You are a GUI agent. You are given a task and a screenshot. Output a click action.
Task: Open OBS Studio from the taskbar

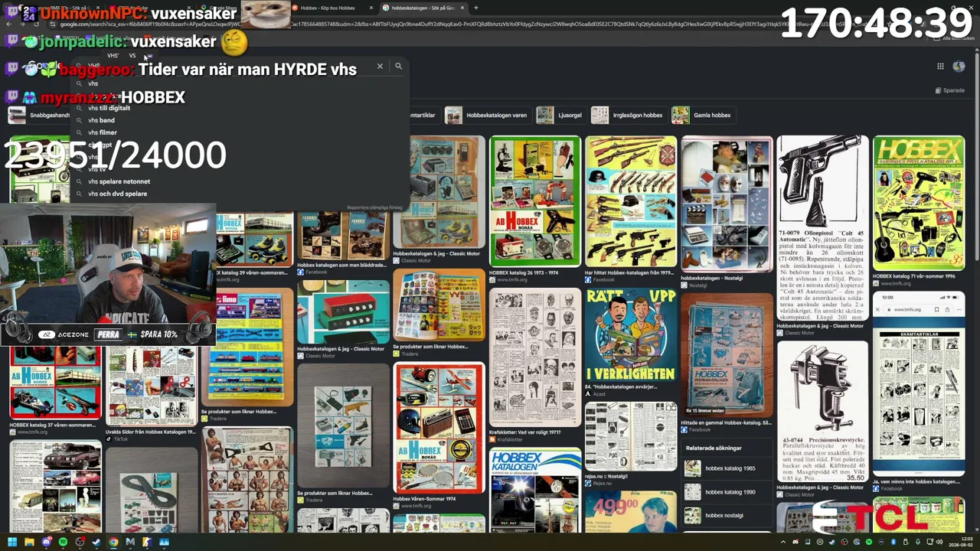tap(80, 543)
